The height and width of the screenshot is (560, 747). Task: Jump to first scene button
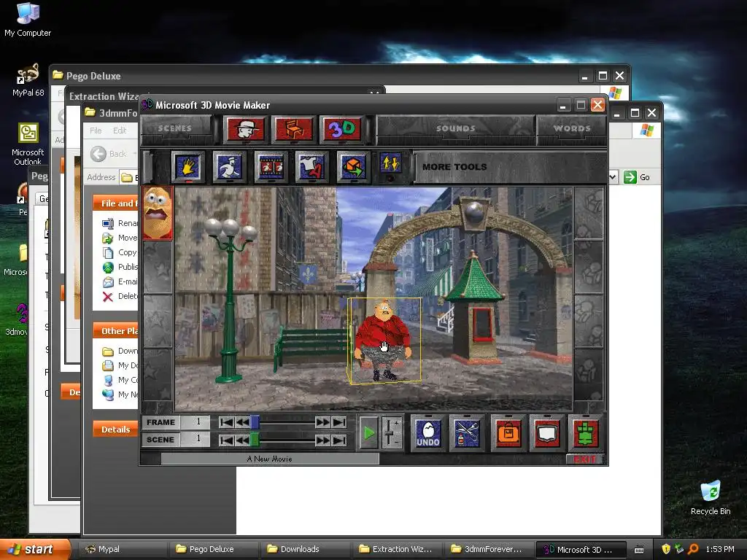(227, 440)
